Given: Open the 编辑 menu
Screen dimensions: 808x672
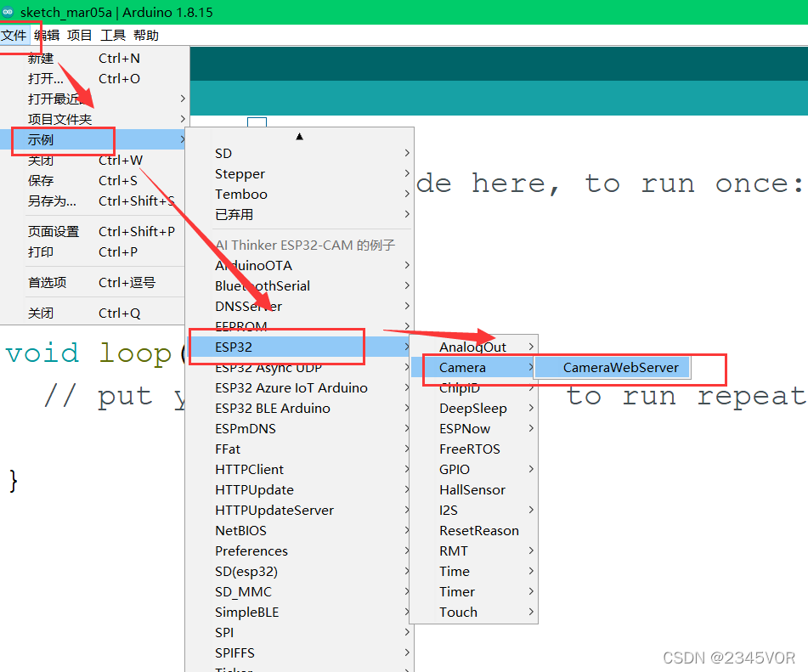Looking at the screenshot, I should click(47, 35).
